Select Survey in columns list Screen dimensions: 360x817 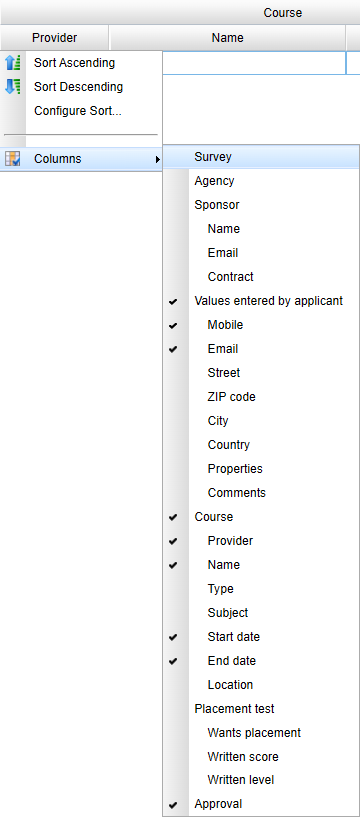(261, 157)
